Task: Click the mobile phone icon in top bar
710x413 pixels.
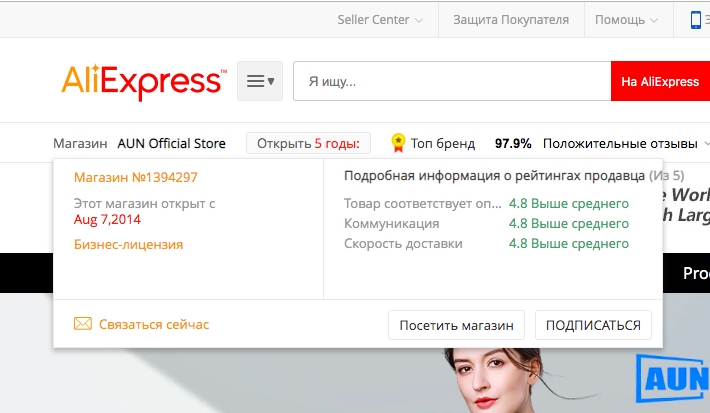Action: click(x=696, y=20)
